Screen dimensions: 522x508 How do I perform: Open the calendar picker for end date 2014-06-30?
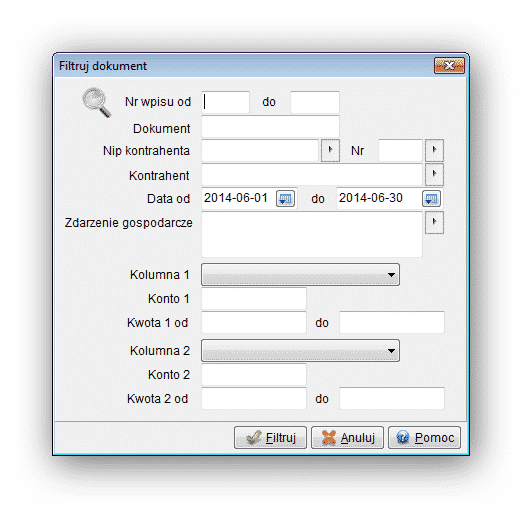point(431,199)
